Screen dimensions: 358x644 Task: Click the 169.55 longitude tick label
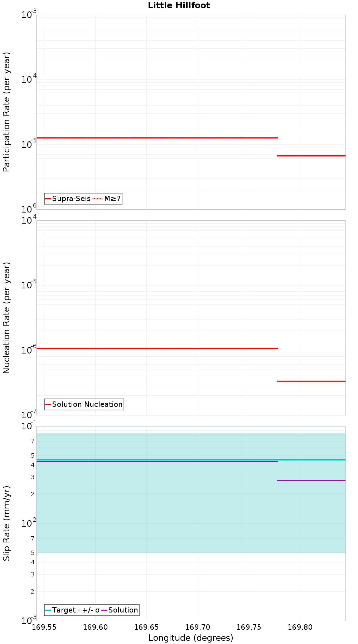click(44, 627)
